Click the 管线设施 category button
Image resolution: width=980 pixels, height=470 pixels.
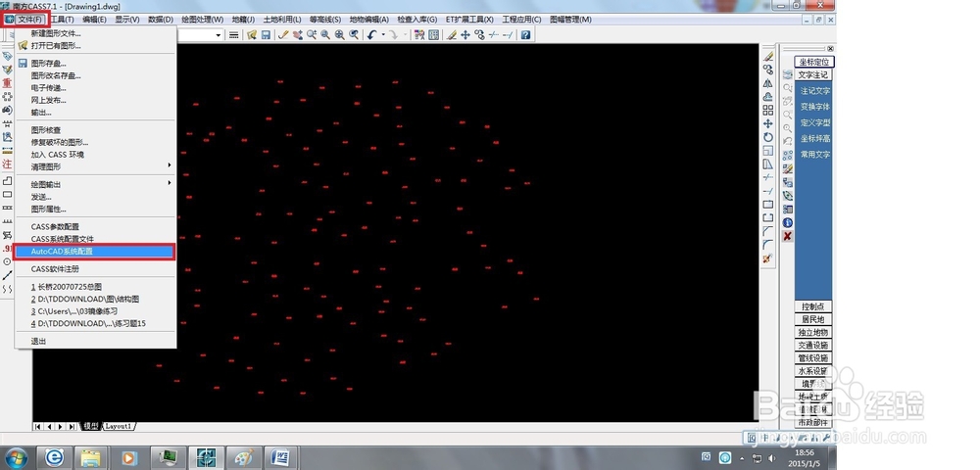click(x=813, y=358)
